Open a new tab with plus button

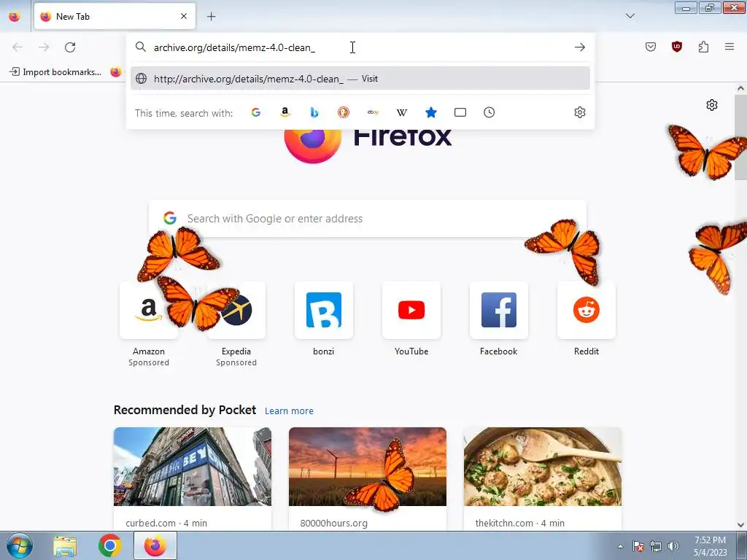point(211,16)
